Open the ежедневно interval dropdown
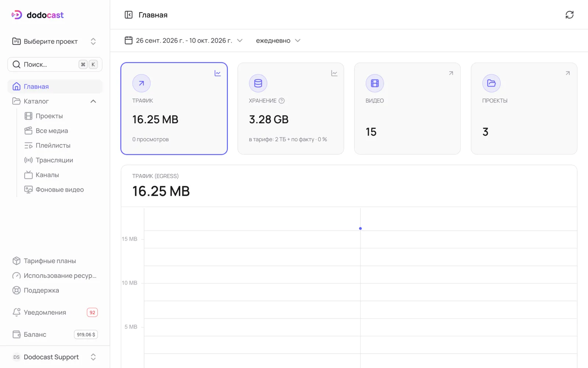The height and width of the screenshot is (368, 588). [x=278, y=40]
